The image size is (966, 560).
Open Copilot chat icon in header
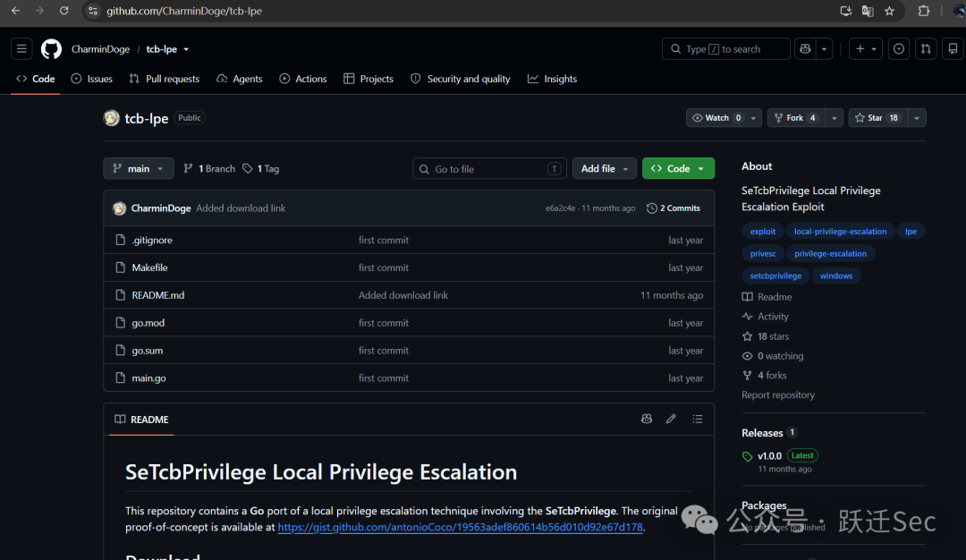805,48
